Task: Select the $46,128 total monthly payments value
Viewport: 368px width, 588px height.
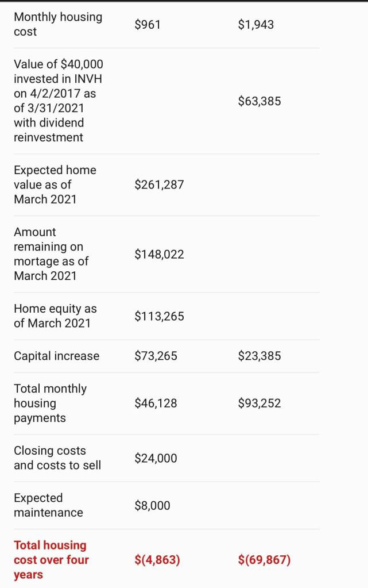Action: click(x=156, y=403)
